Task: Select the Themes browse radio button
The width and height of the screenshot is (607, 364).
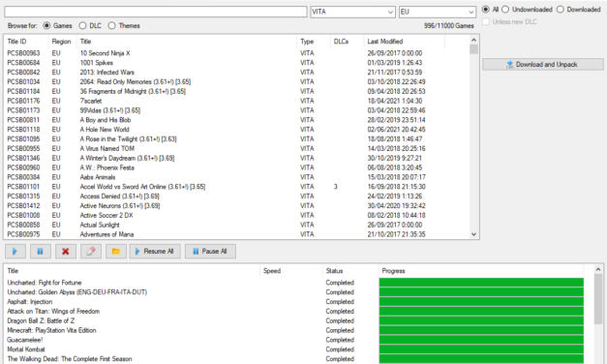Action: (x=112, y=25)
